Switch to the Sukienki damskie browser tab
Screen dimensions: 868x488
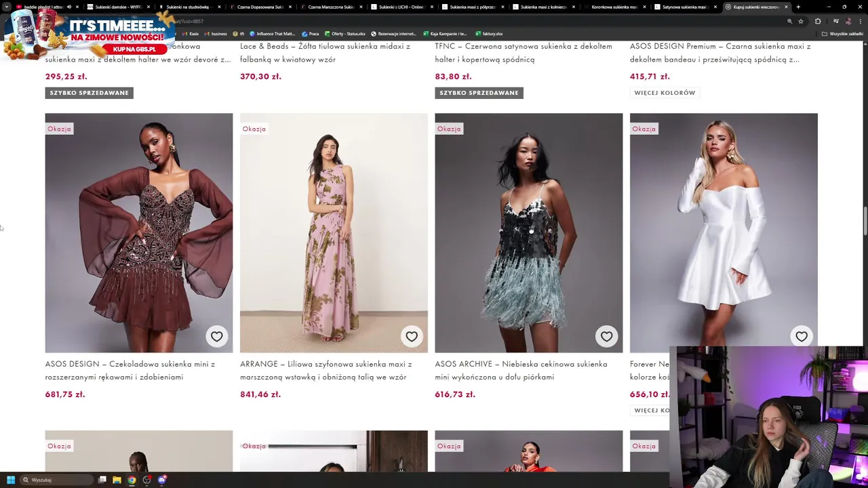click(117, 7)
